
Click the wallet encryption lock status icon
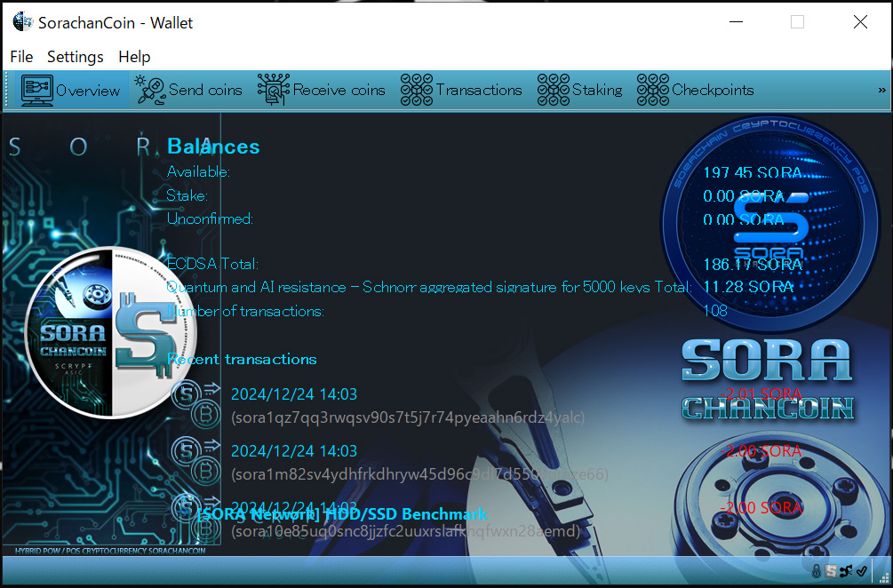817,571
